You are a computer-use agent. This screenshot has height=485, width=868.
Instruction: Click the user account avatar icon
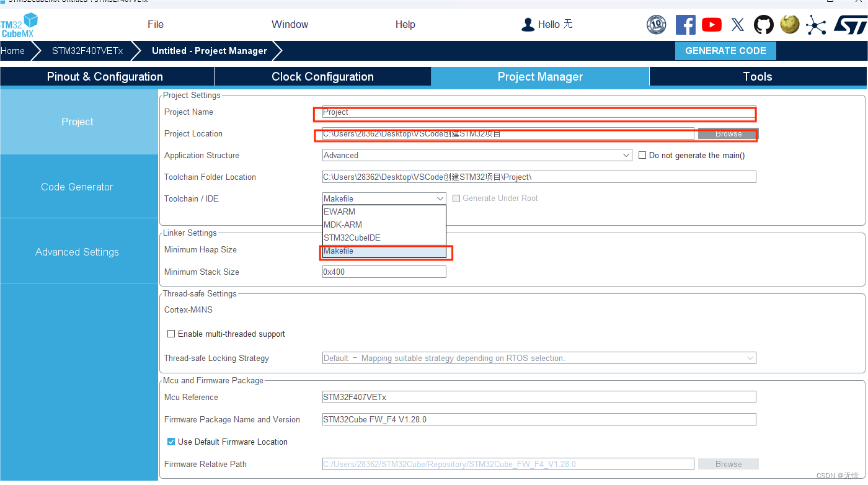528,25
